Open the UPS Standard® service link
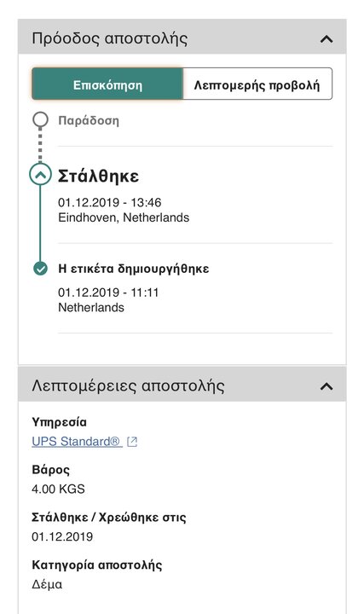Screen dimensions: 364x614 [x=77, y=442]
